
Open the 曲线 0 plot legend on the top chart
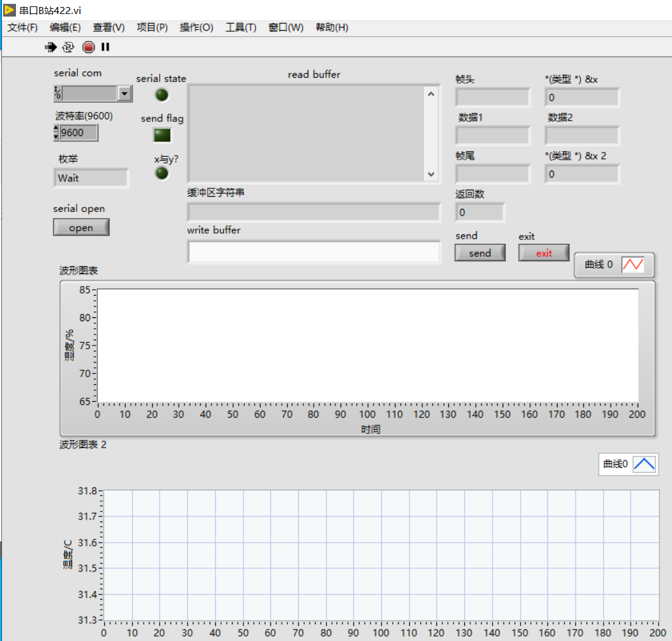pos(613,264)
